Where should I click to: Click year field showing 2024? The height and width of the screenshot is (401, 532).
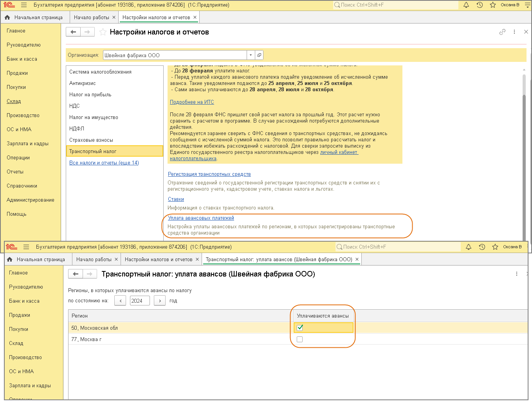pos(140,301)
